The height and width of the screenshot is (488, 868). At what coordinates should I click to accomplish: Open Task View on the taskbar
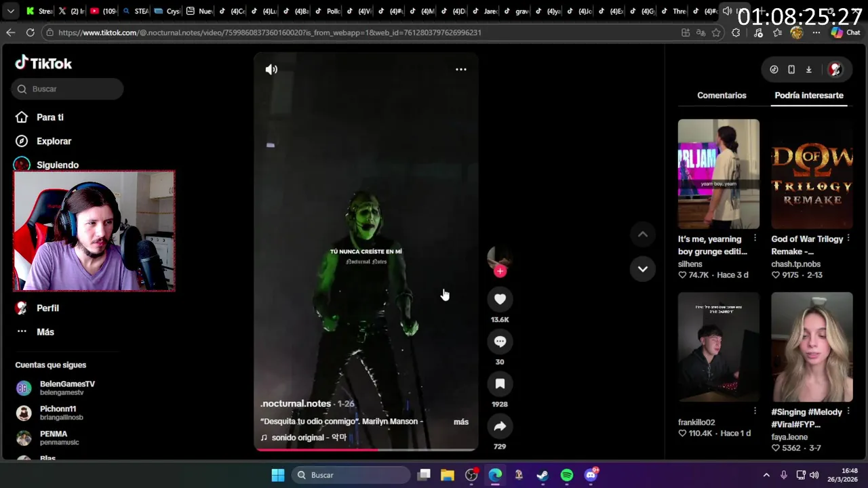point(424,475)
